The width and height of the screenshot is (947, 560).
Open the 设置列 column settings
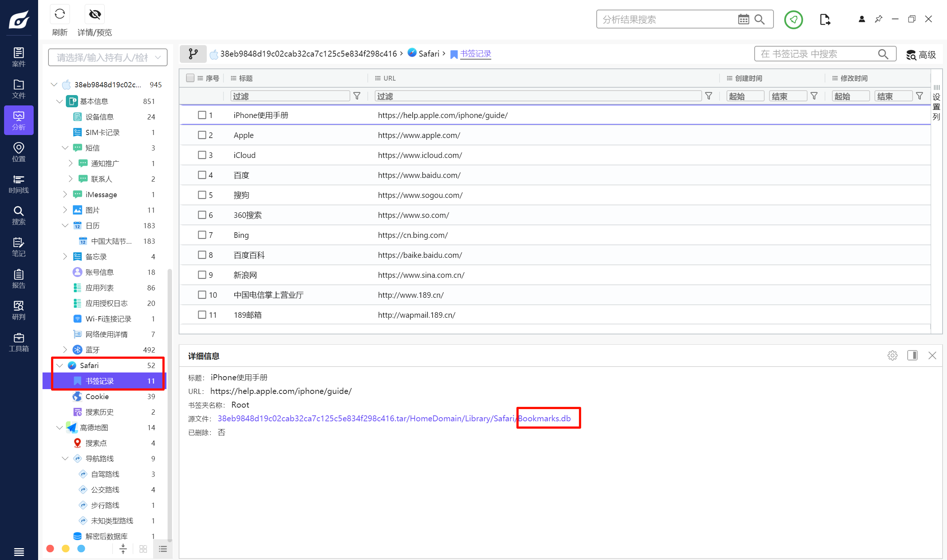point(936,102)
